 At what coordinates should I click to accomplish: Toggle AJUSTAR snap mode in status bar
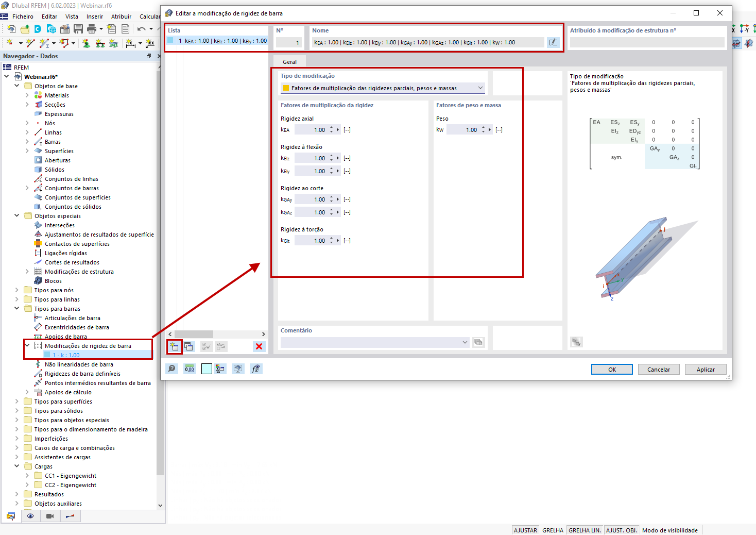click(x=525, y=529)
